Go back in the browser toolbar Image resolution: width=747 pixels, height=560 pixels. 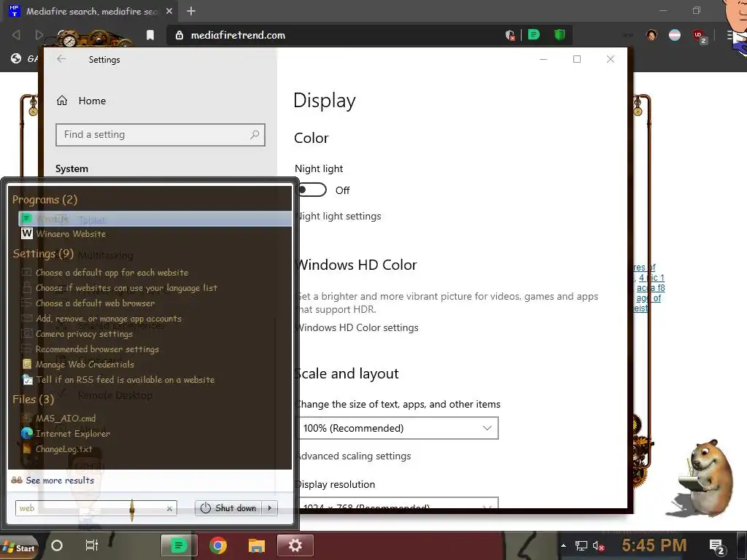pos(16,35)
